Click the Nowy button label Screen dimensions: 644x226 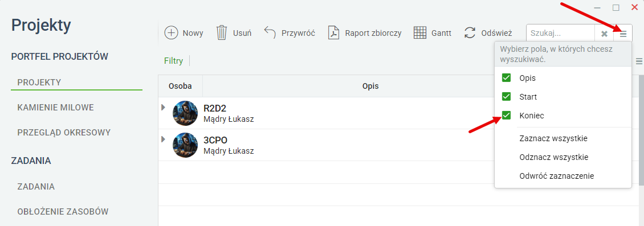[193, 33]
